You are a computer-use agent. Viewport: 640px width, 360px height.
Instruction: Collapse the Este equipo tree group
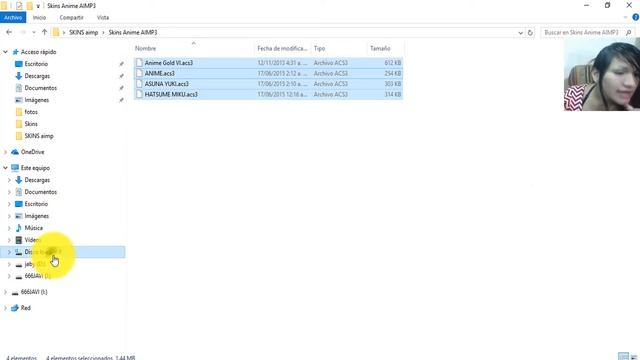click(5, 168)
